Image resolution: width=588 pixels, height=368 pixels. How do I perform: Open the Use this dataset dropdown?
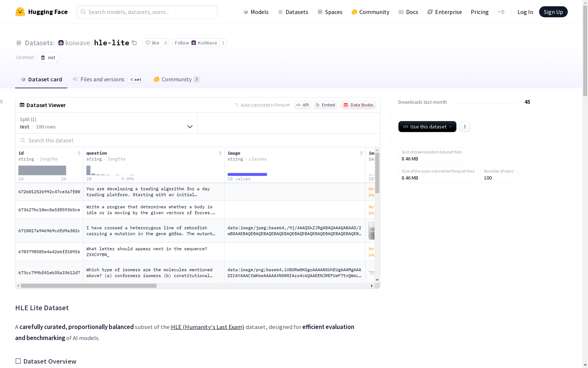pyautogui.click(x=427, y=127)
